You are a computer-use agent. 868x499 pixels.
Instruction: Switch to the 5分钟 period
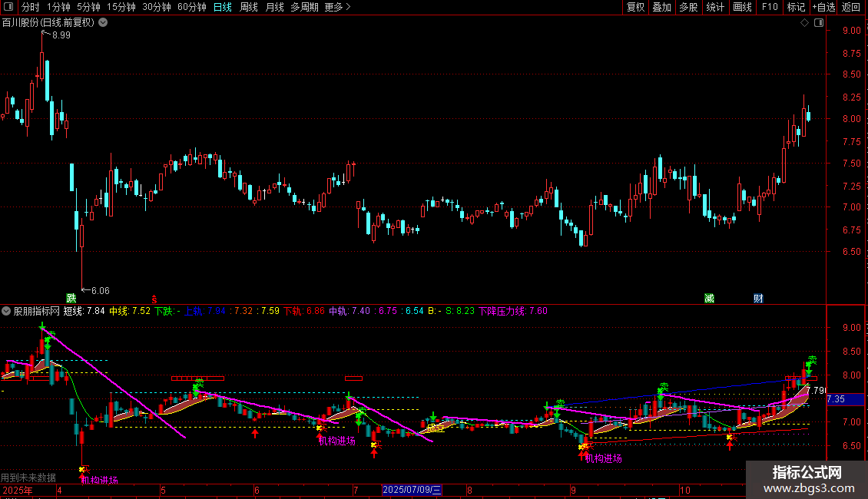coord(88,7)
